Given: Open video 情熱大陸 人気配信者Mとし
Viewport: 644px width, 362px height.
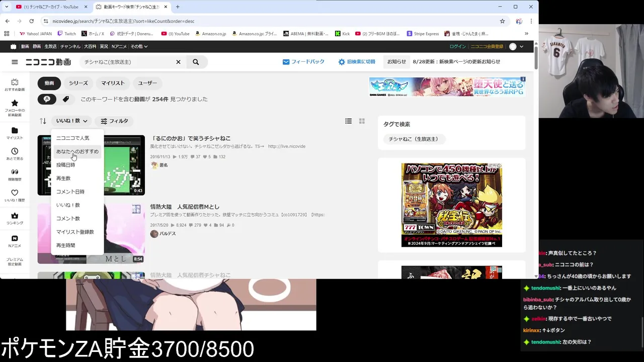Looking at the screenshot, I should [185, 207].
